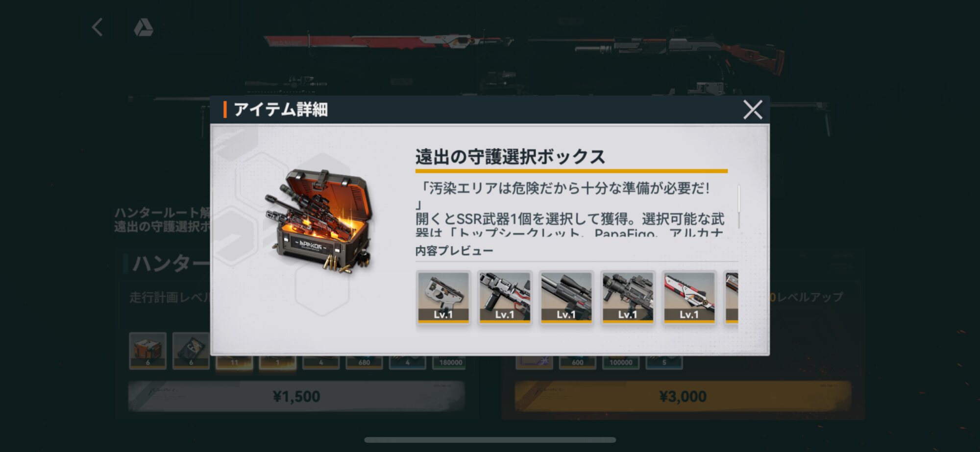Image resolution: width=980 pixels, height=452 pixels.
Task: Tap the orange crate reward icon with 6
Action: 147,350
